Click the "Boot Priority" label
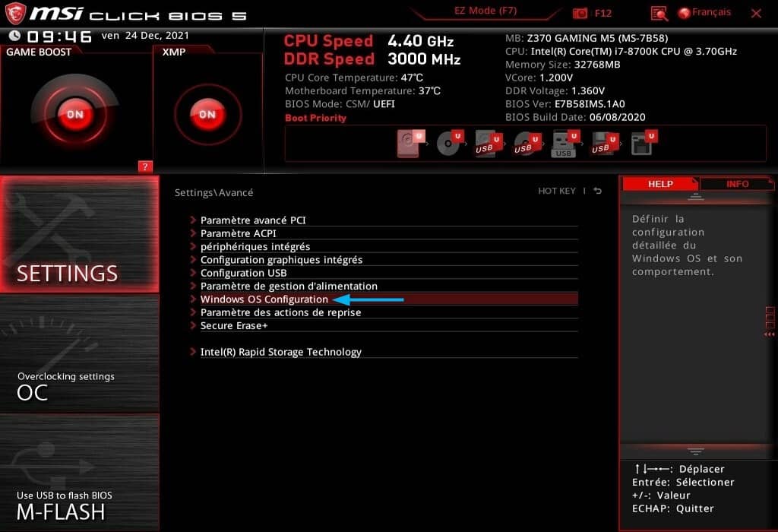The width and height of the screenshot is (778, 532). [315, 118]
